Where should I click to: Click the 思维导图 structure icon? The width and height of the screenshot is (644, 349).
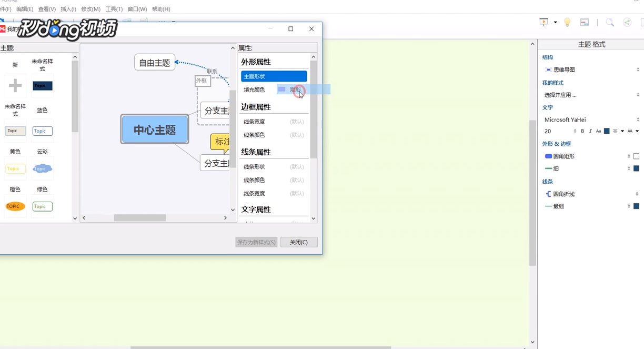pos(547,68)
